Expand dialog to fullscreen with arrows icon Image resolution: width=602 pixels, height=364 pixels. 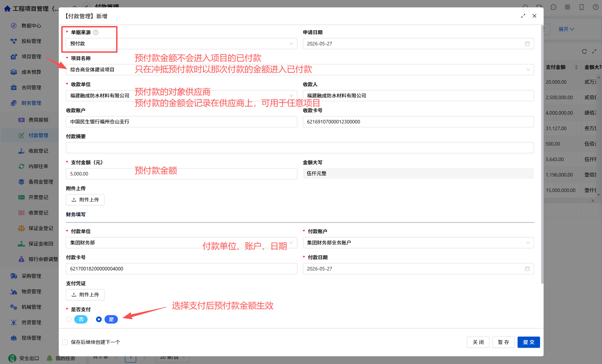(523, 16)
